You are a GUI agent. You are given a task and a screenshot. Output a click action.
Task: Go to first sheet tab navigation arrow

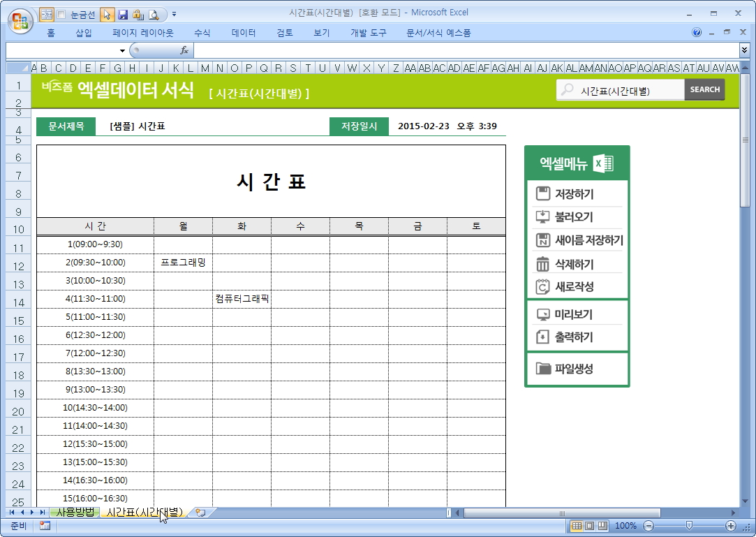12,513
